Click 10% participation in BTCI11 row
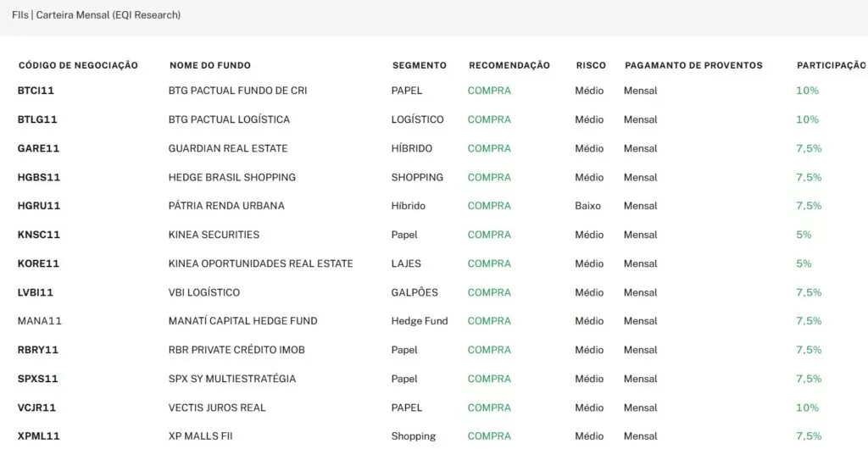 (807, 91)
